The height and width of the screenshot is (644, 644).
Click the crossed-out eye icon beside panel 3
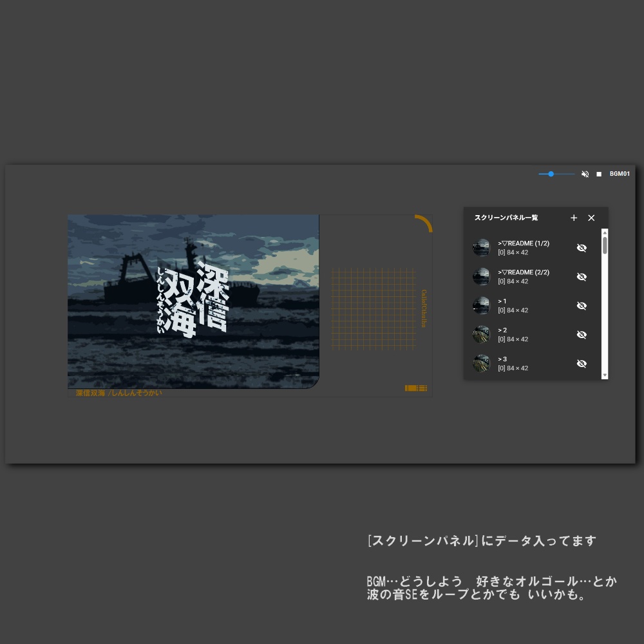pyautogui.click(x=582, y=363)
